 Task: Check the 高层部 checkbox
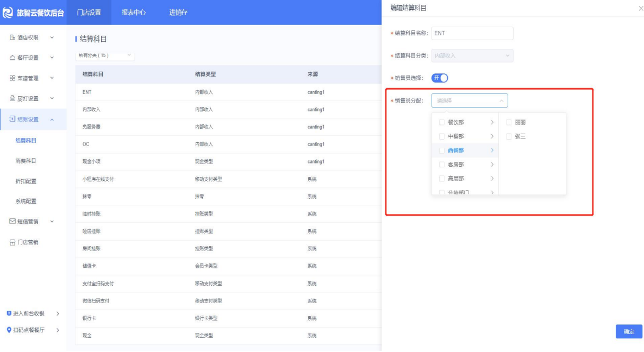pyautogui.click(x=441, y=179)
